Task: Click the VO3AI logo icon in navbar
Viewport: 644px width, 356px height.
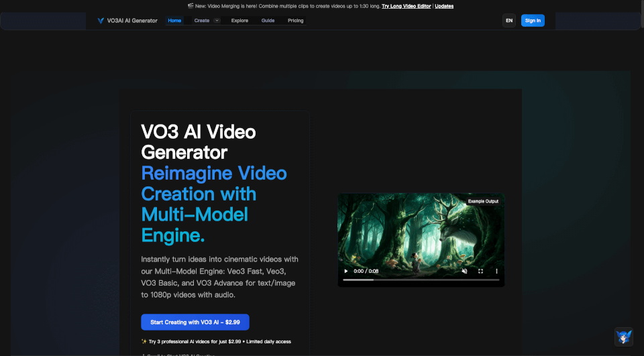Action: (x=101, y=21)
